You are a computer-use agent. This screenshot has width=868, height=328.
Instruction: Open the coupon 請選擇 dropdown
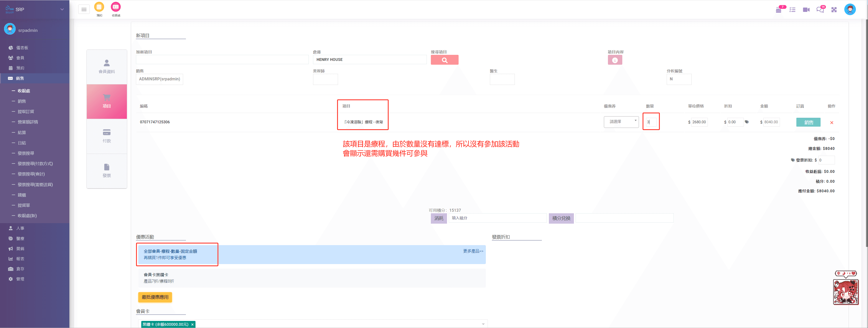[x=621, y=122]
